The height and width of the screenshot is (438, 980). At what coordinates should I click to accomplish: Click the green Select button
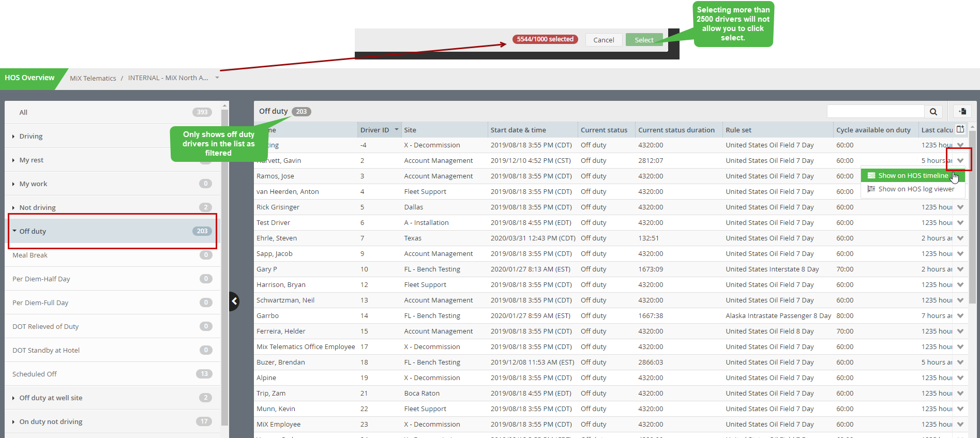pyautogui.click(x=644, y=40)
